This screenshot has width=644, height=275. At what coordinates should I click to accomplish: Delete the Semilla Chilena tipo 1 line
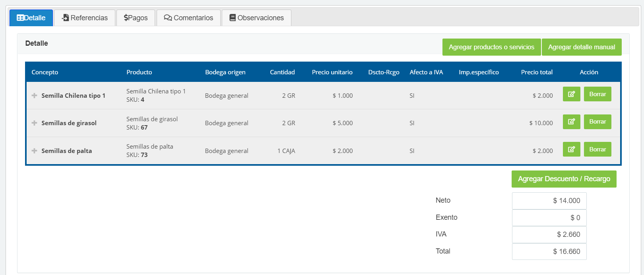point(597,94)
